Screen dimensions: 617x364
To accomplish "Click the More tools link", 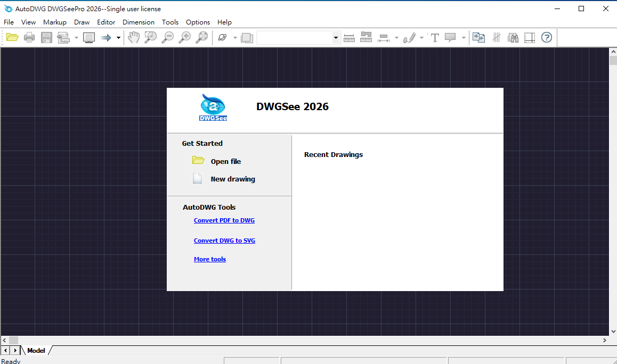I will (210, 259).
